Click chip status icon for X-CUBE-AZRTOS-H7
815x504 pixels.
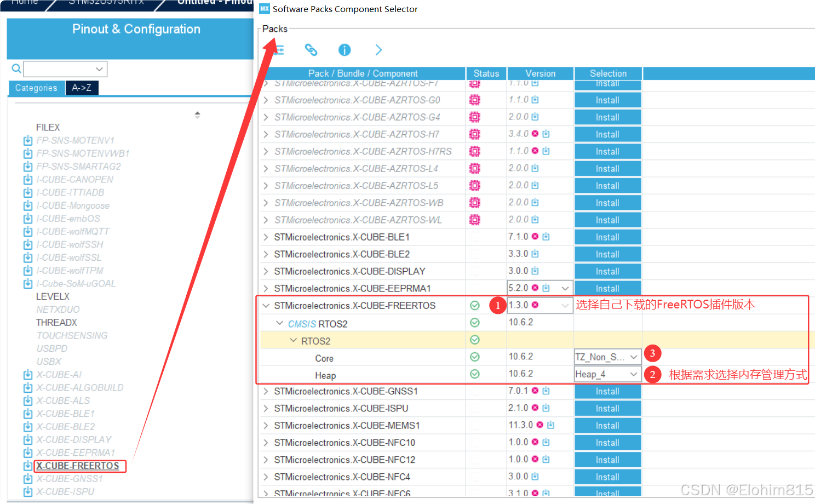(x=475, y=134)
